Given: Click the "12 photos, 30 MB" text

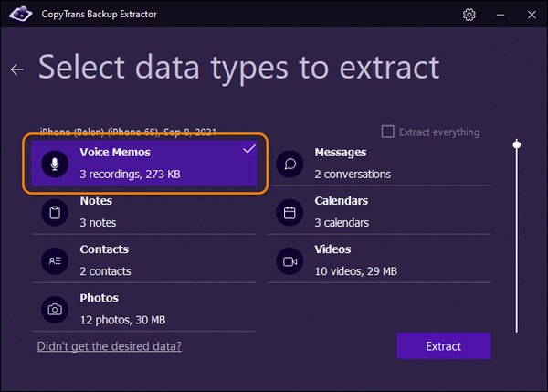Looking at the screenshot, I should pyautogui.click(x=122, y=320).
